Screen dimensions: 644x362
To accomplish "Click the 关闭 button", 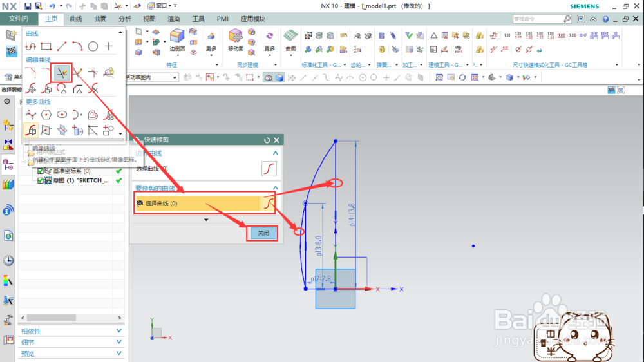I will click(x=263, y=233).
